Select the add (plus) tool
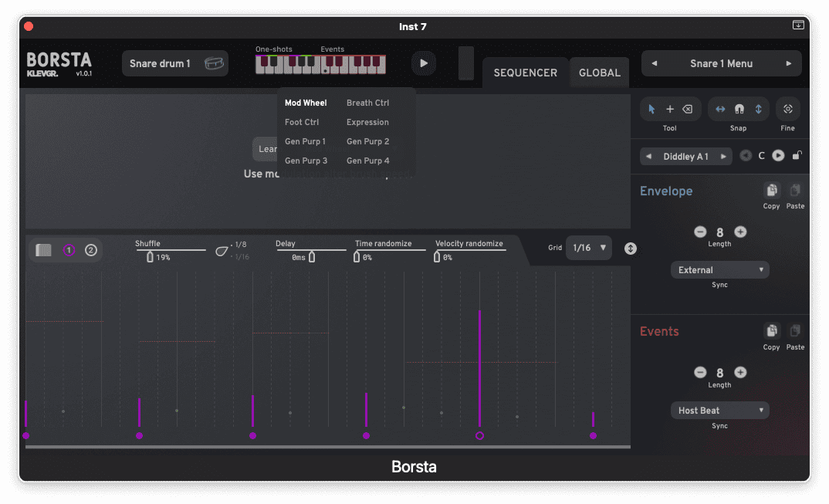The width and height of the screenshot is (829, 504). coord(670,109)
